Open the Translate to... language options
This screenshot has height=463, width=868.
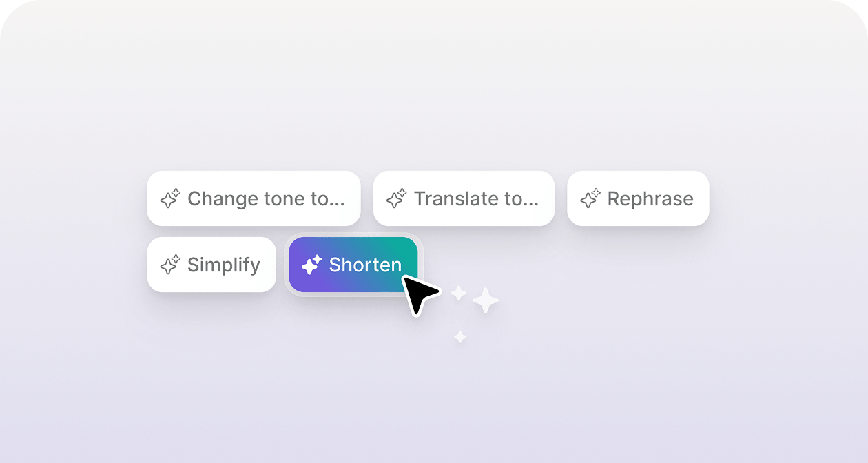(x=464, y=198)
